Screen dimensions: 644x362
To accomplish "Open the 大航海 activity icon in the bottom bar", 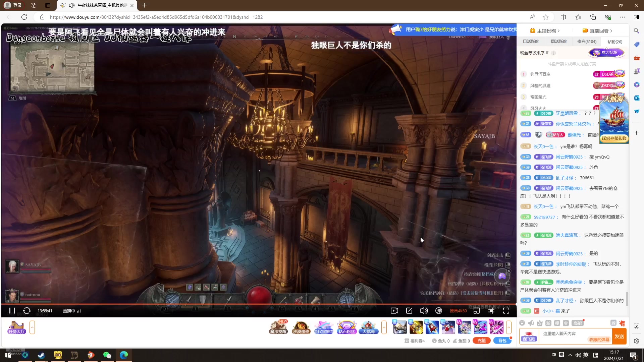I will (x=368, y=327).
